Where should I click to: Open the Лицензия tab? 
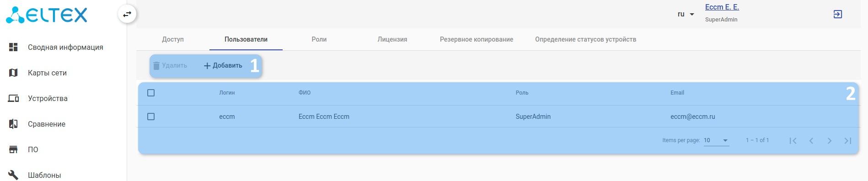point(392,39)
